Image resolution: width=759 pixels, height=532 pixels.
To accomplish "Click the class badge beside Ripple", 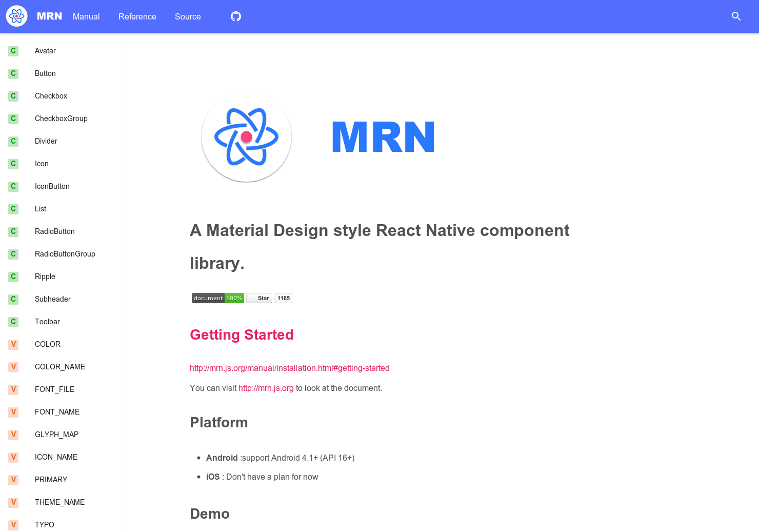I will tap(13, 277).
